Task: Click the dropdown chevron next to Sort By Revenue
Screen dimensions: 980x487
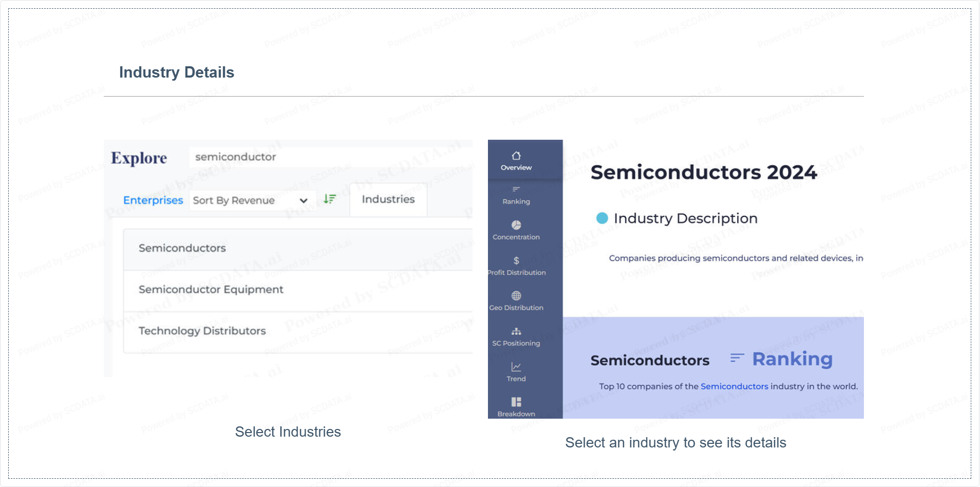Action: pyautogui.click(x=304, y=200)
